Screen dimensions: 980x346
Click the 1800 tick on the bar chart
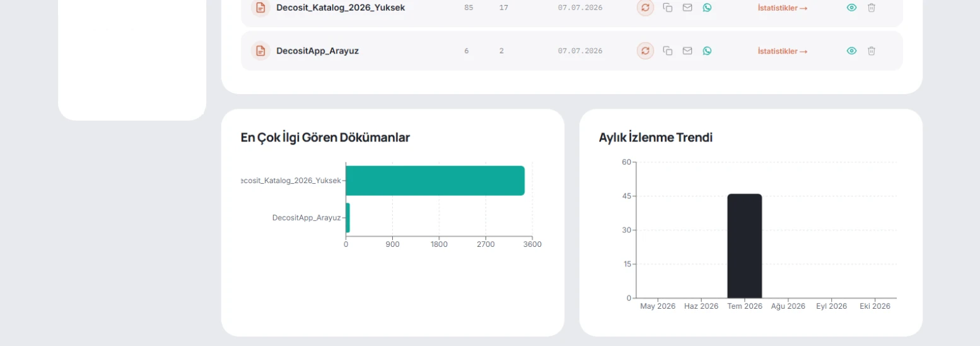439,244
